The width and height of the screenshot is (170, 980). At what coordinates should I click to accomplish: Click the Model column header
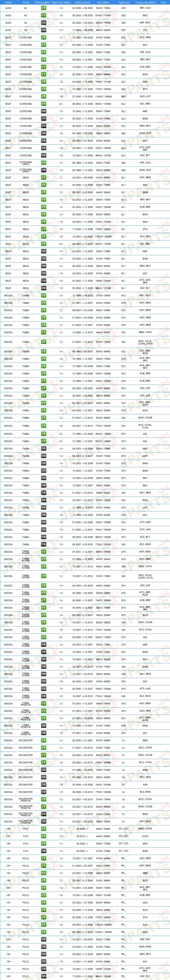(x=26, y=2)
